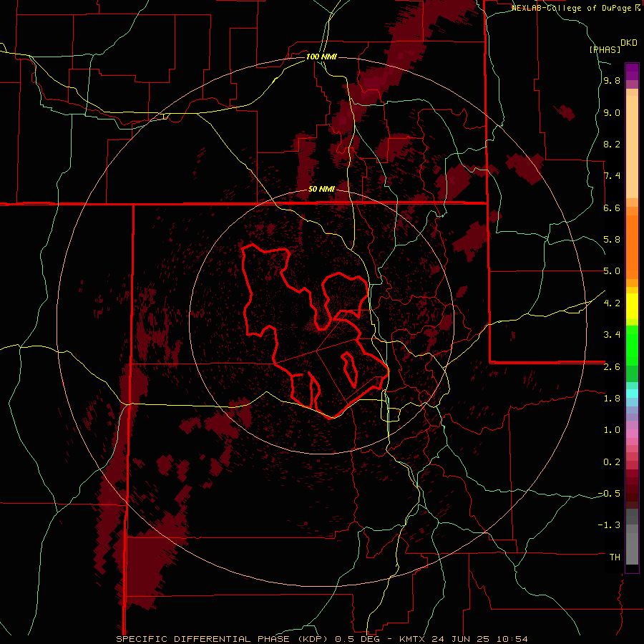This screenshot has height=644, width=644.
Task: Click the 1.8 value on the color scale
Action: click(x=612, y=399)
